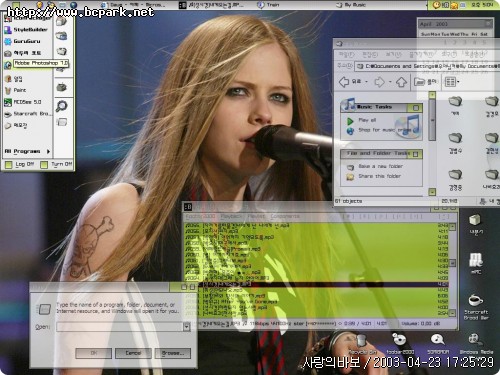This screenshot has height=375, width=500.
Task: Expand the Open combo box in Run dialog
Action: tap(187, 327)
